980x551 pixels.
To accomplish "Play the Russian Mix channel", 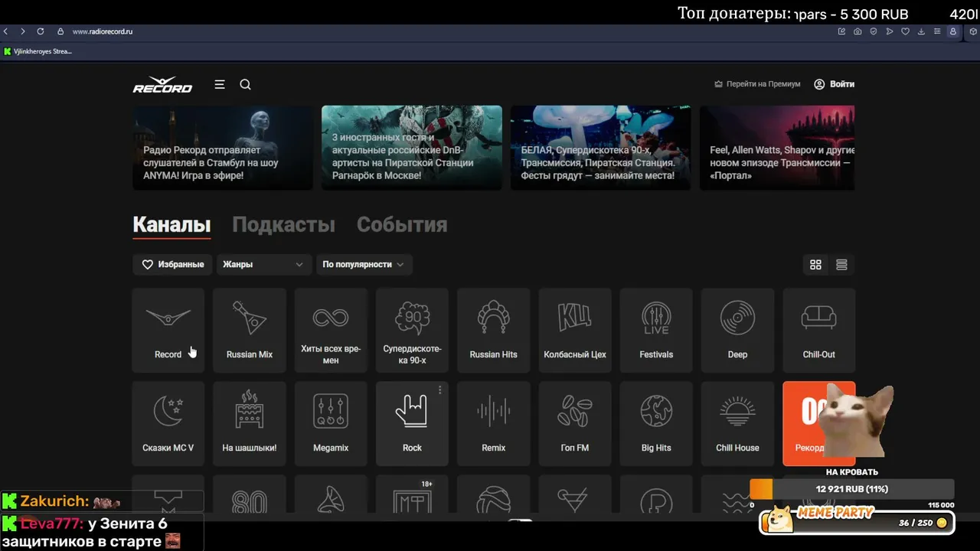I will [250, 330].
